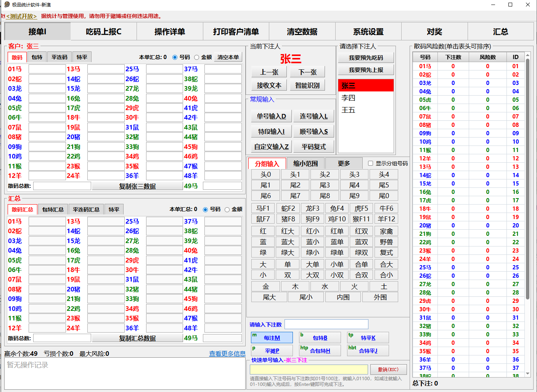Click the 红大 color group button
This screenshot has height=392, width=537.
tap(288, 231)
